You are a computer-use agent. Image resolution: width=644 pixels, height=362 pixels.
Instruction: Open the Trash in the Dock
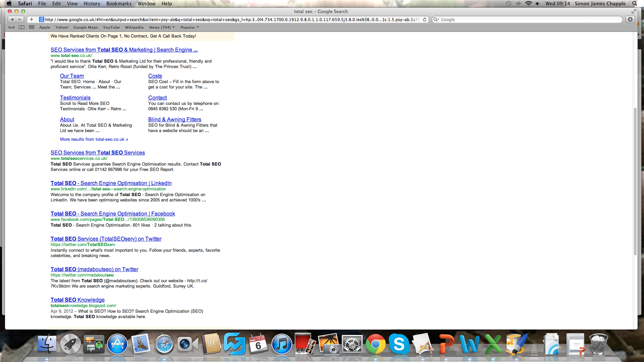(599, 344)
